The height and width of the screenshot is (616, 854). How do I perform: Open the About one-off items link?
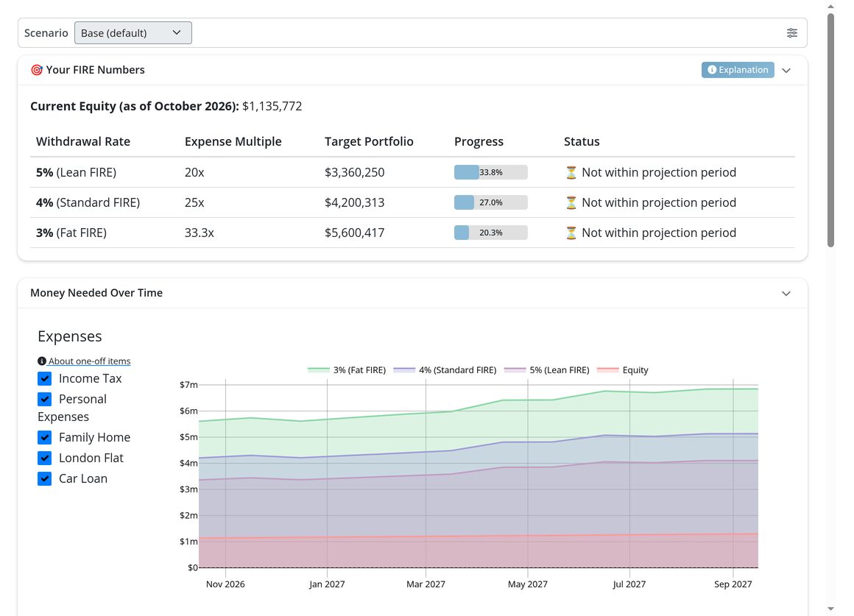[x=89, y=361]
